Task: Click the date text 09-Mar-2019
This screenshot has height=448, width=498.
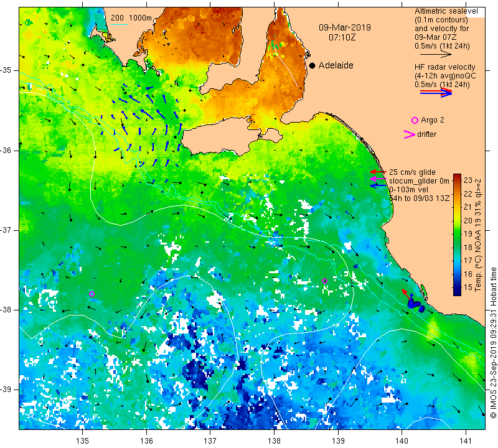Action: [x=345, y=27]
